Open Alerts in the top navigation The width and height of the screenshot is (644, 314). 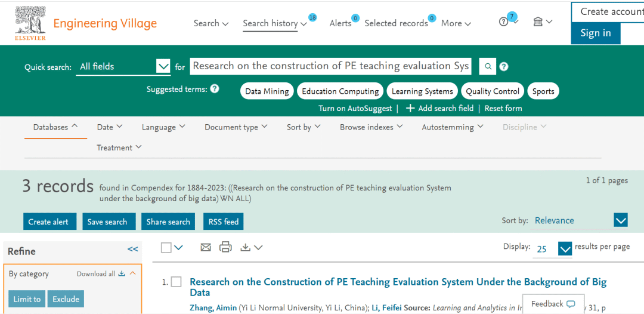click(340, 23)
